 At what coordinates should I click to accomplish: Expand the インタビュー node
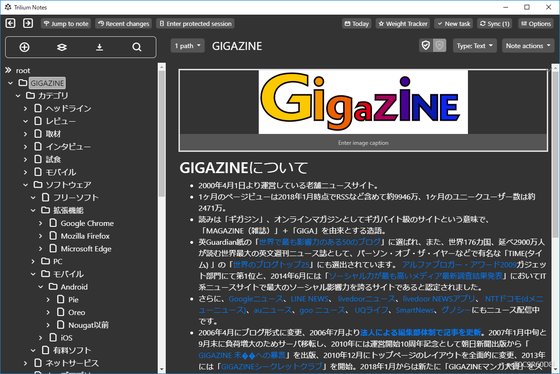tap(25, 146)
